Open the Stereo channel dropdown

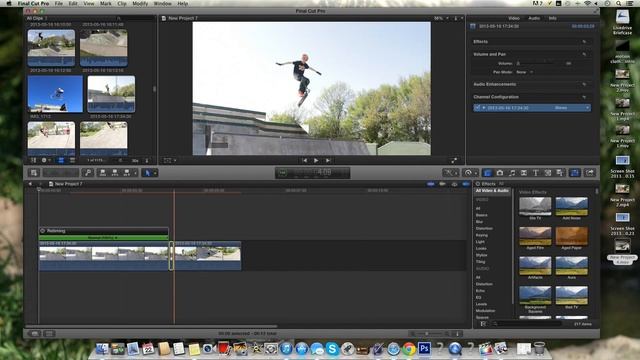pyautogui.click(x=571, y=108)
